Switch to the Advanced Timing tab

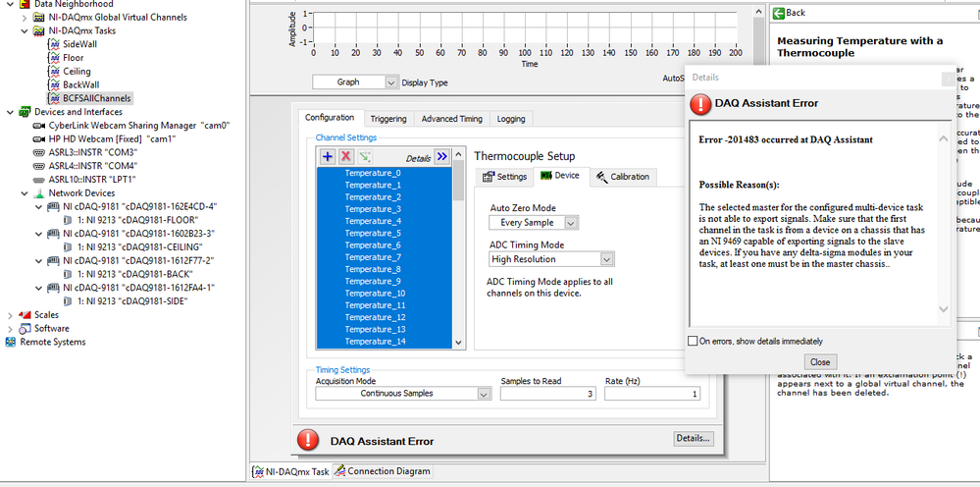(452, 119)
